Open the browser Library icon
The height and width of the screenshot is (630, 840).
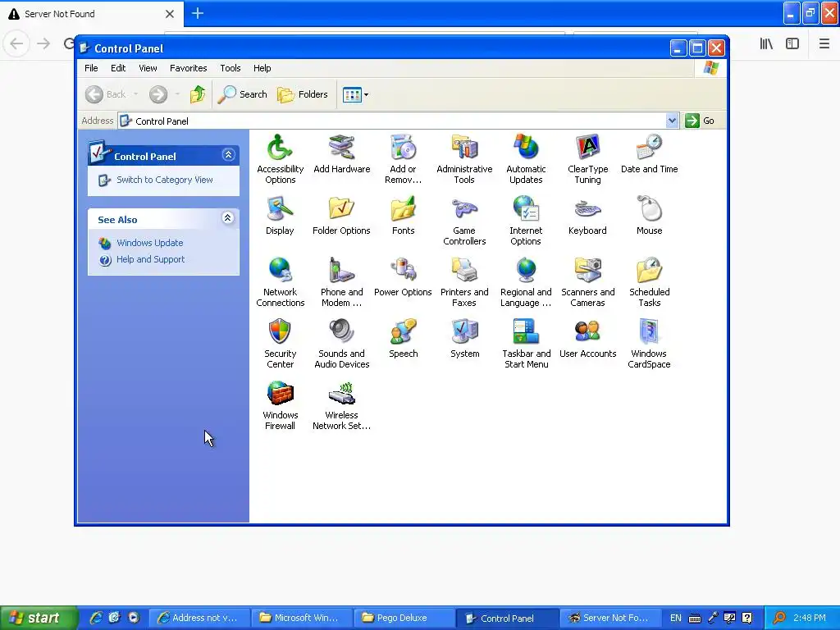tap(767, 43)
